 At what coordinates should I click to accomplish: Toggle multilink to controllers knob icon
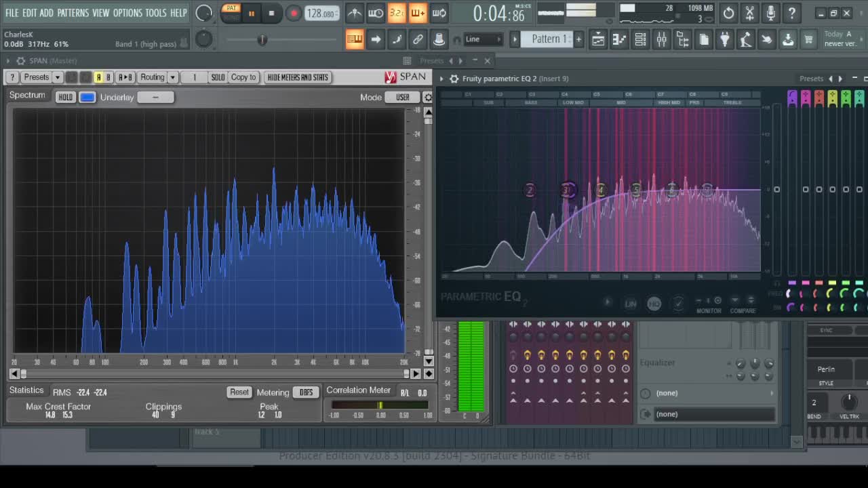439,39
